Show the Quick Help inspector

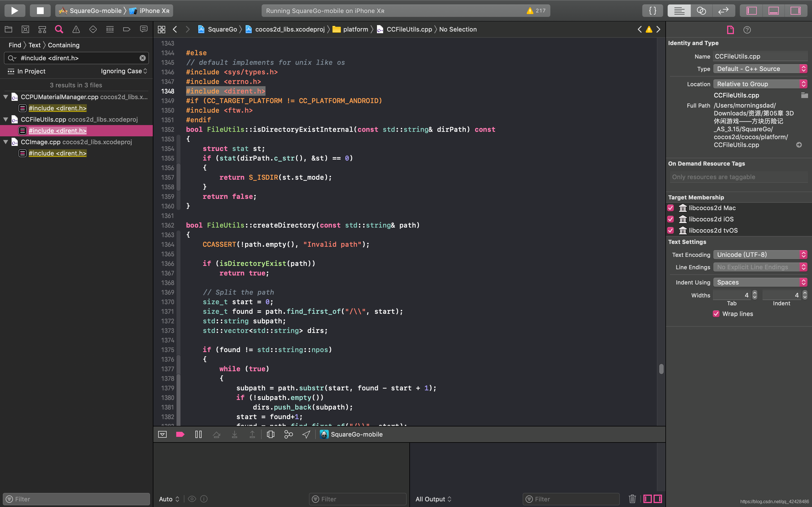[747, 30]
